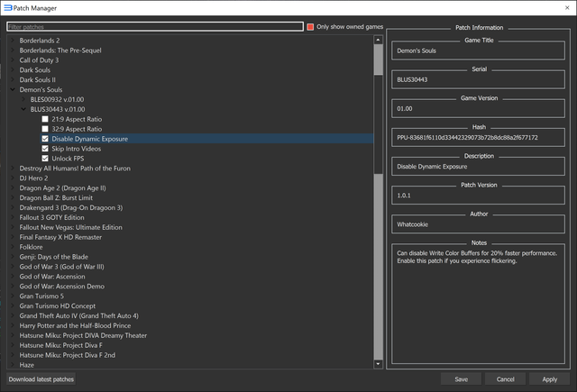Expand the Gran Turismo 5 entry
This screenshot has width=577, height=392.
tap(13, 296)
